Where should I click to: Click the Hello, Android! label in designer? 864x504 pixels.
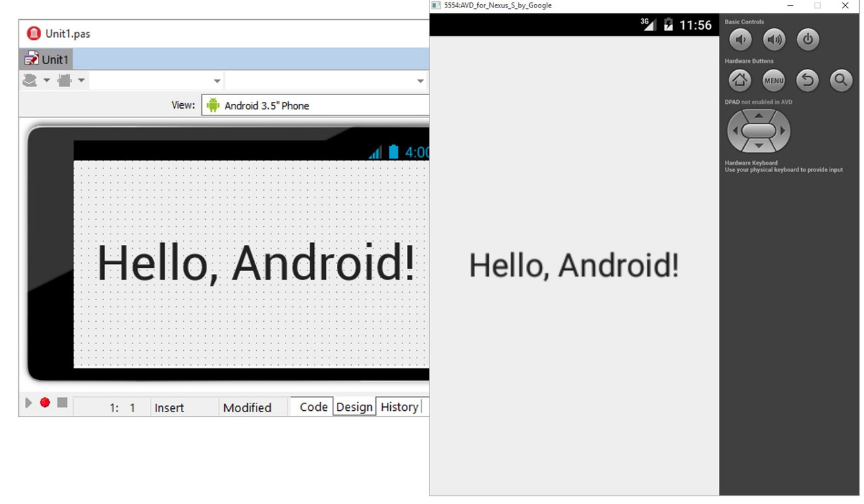pos(256,263)
